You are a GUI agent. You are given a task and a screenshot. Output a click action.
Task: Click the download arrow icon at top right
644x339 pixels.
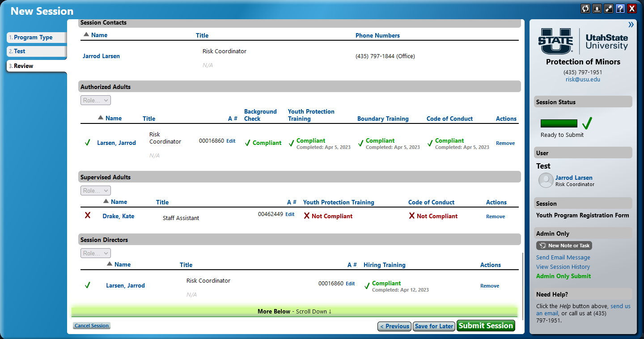[x=597, y=8]
